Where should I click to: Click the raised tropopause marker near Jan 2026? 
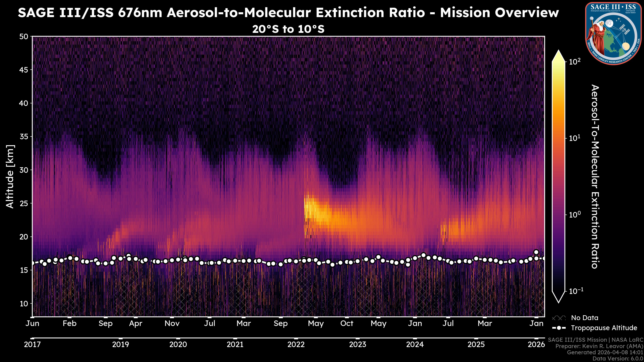(x=536, y=252)
